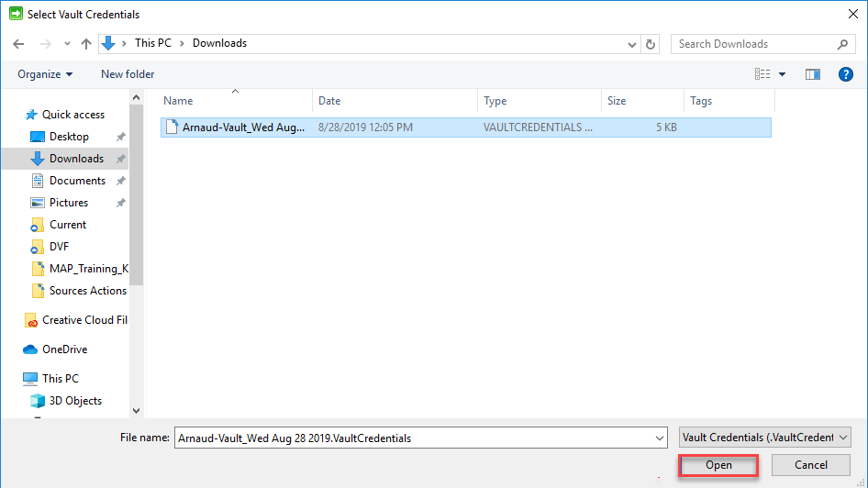Select the Creative Cloud Files icon
Viewport: 868px width, 488px height.
(31, 320)
